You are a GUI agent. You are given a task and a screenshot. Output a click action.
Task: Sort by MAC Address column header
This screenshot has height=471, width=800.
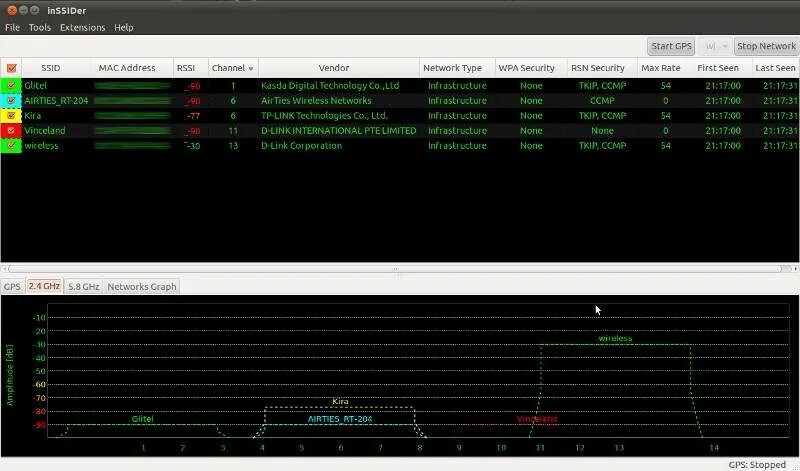coord(127,68)
